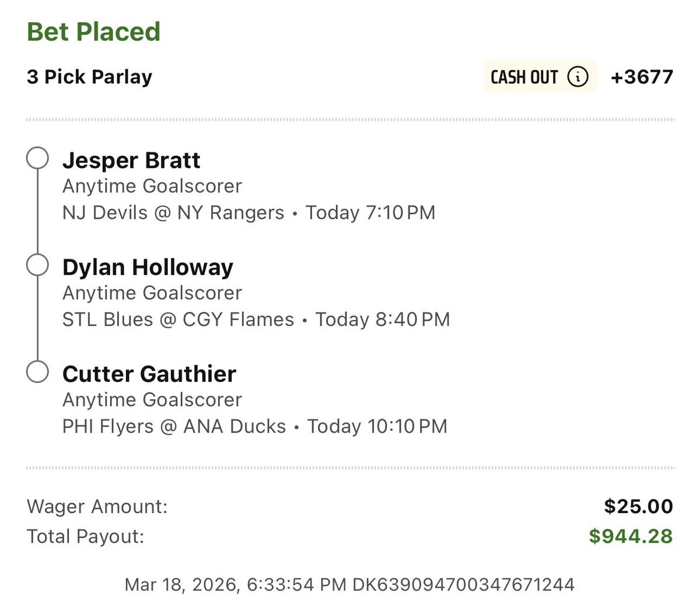
Task: Select the circle beside Dylan Holloway
Action: coord(37,265)
